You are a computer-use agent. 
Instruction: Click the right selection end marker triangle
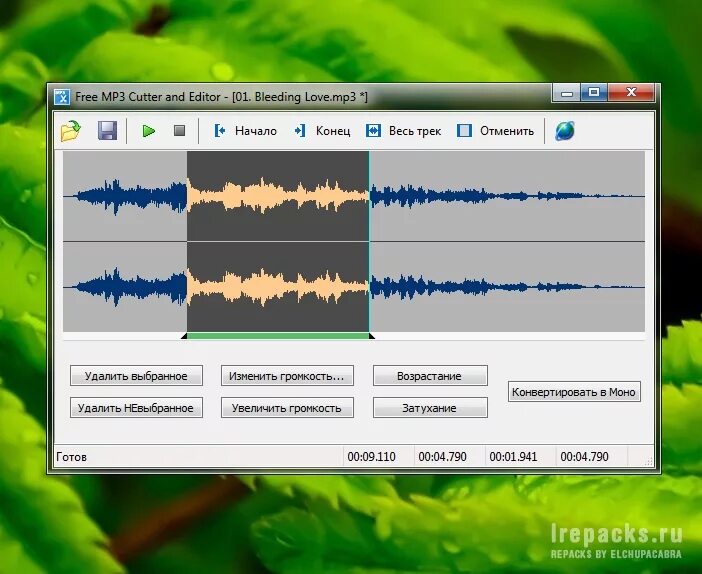[x=372, y=336]
